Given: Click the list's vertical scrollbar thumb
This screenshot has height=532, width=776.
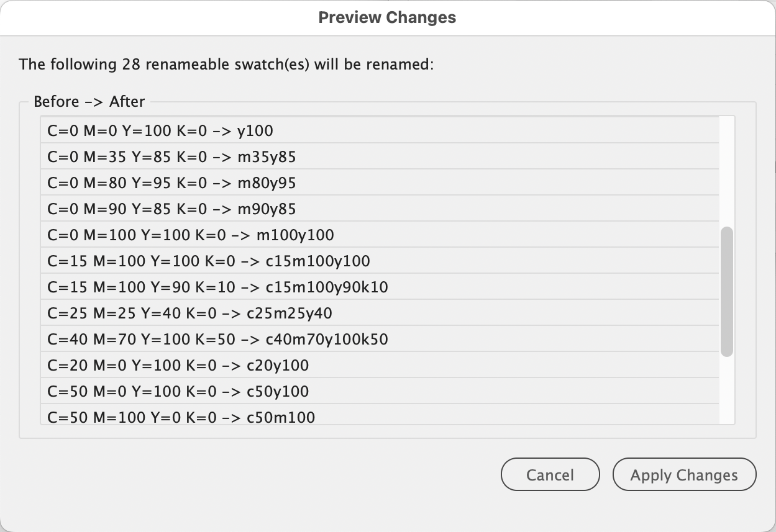Looking at the screenshot, I should coord(726,291).
